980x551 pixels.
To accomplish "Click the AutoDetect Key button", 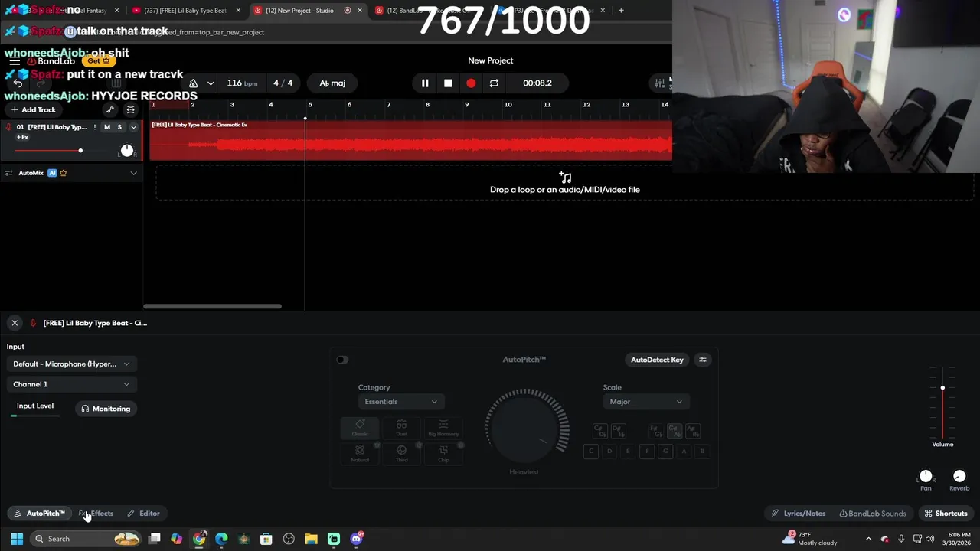I will pyautogui.click(x=657, y=360).
